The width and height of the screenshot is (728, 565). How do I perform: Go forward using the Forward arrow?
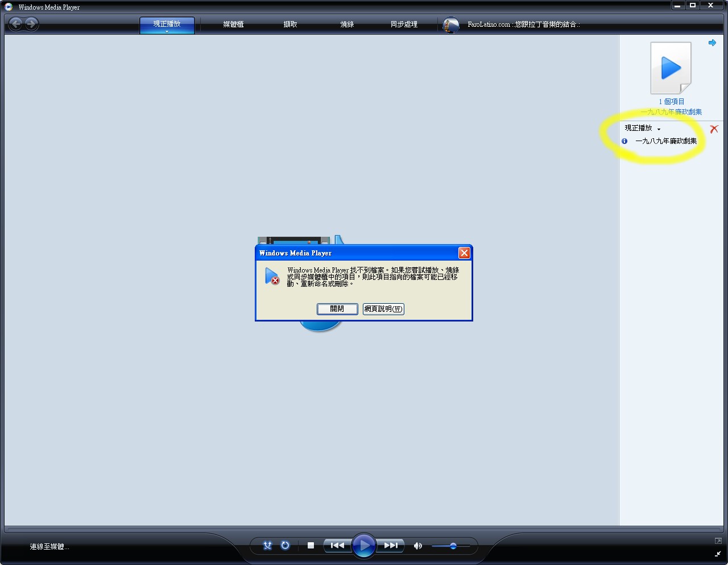(32, 24)
